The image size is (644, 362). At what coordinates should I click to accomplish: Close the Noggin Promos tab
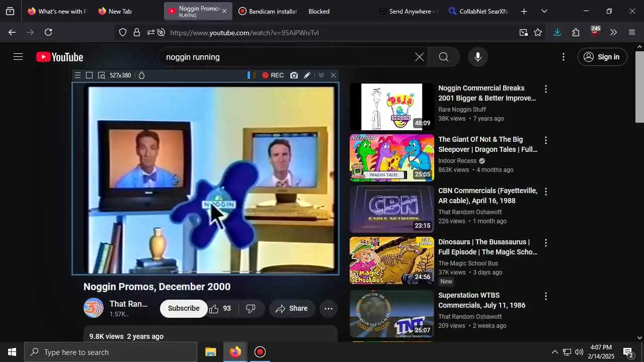tap(224, 11)
